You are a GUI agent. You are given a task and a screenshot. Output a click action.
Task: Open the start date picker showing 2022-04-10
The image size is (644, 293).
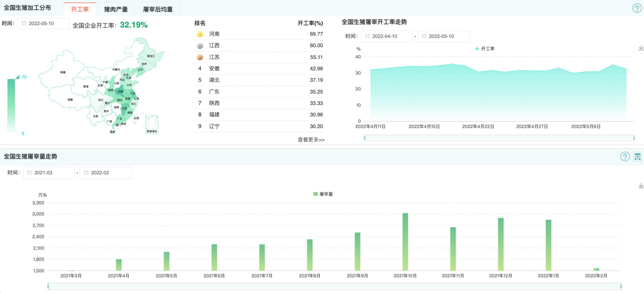point(386,36)
